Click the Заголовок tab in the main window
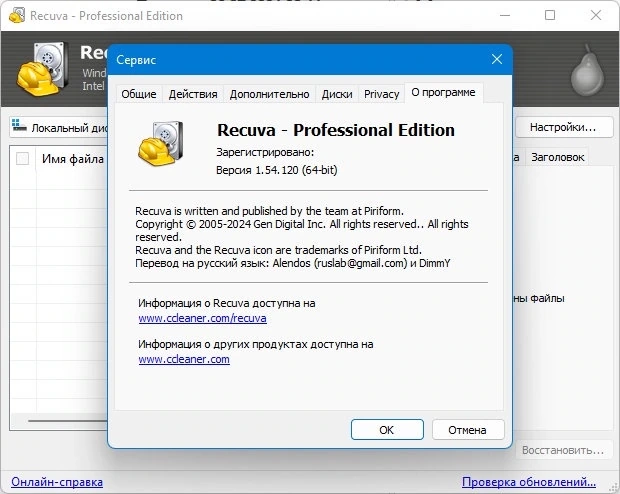This screenshot has height=494, width=620. [x=558, y=157]
